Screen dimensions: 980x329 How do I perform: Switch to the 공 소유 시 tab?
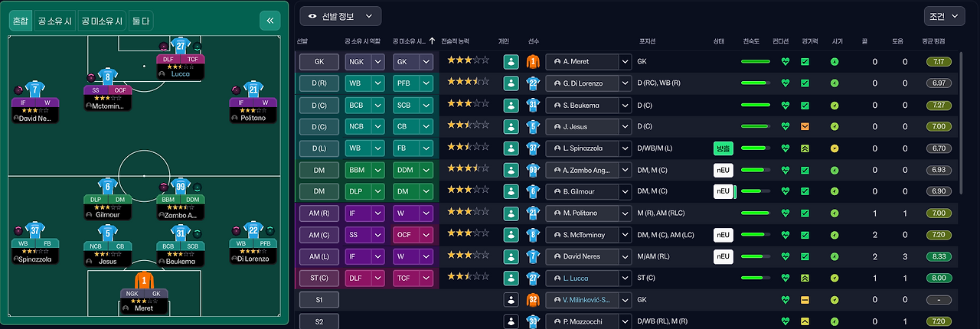point(54,21)
